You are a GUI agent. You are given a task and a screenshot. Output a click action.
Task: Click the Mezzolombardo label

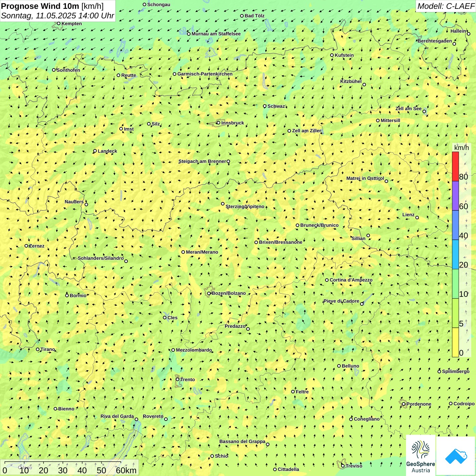(194, 350)
